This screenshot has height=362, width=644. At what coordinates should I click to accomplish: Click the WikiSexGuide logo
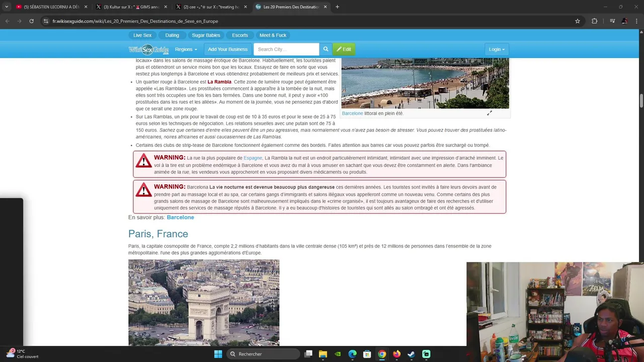coord(148,49)
